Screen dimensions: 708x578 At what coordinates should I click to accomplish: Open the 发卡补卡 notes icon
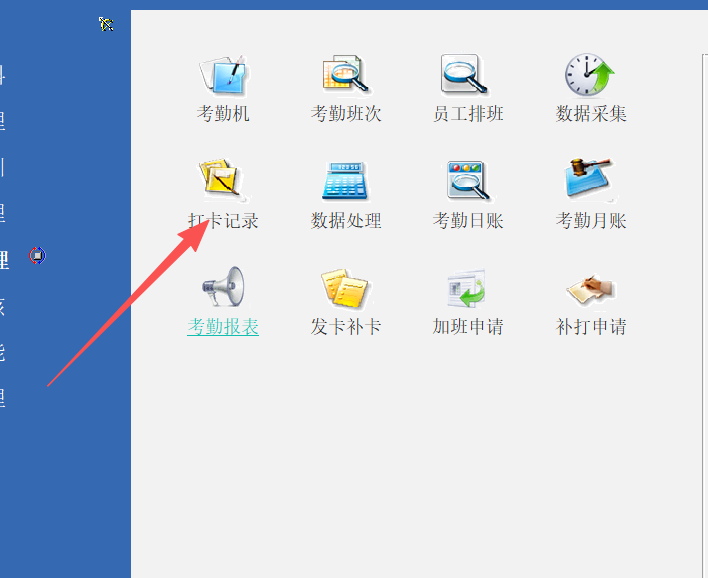345,288
